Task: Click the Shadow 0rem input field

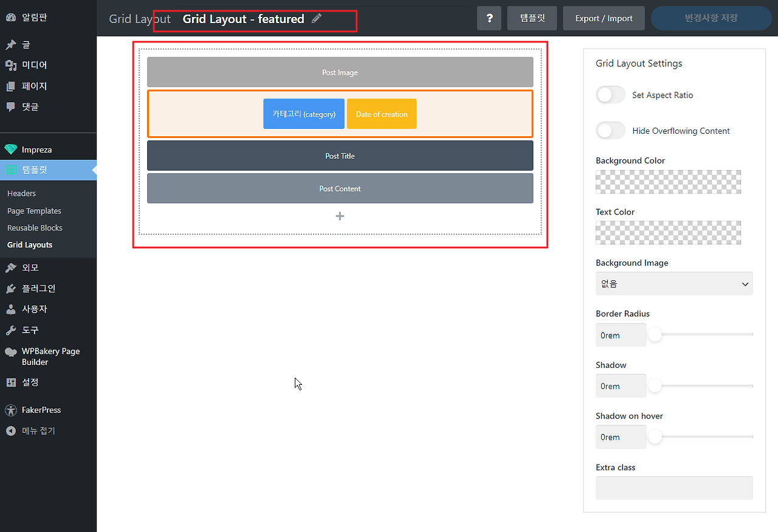Action: point(621,386)
